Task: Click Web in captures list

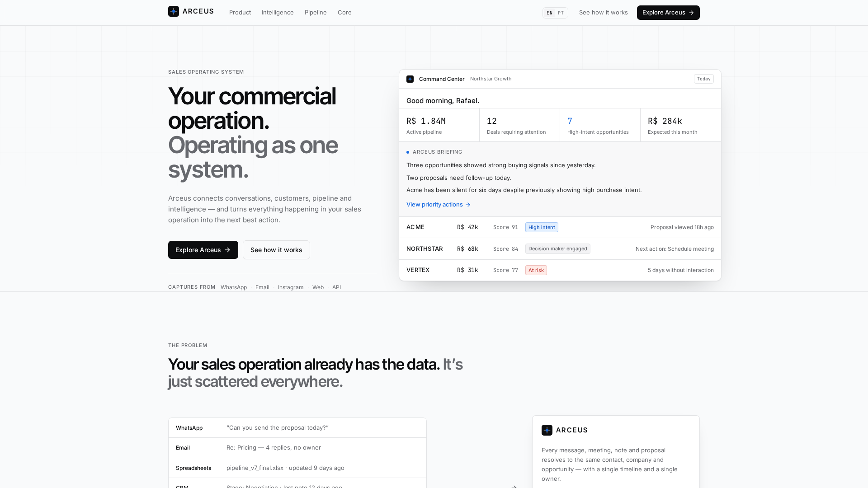Action: 318,287
